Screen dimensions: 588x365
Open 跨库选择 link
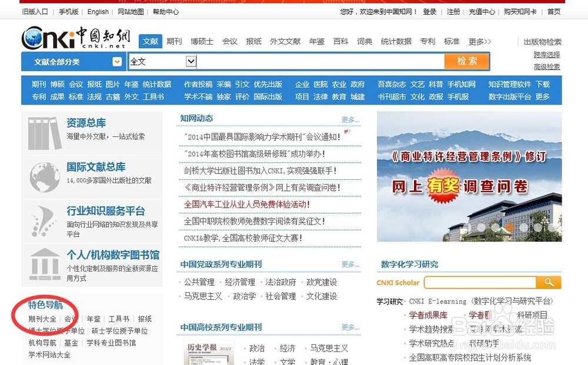tap(547, 54)
